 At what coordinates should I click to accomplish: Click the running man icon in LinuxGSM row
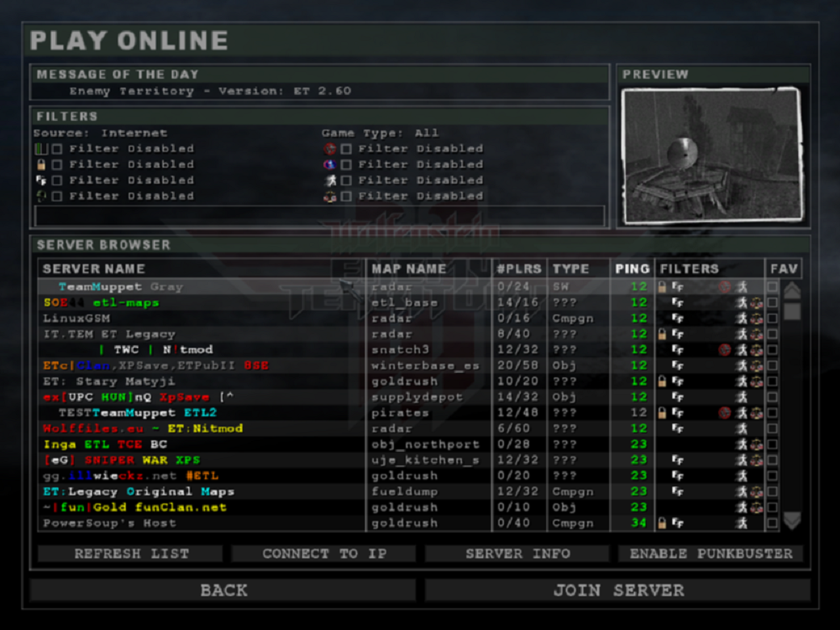click(x=742, y=318)
